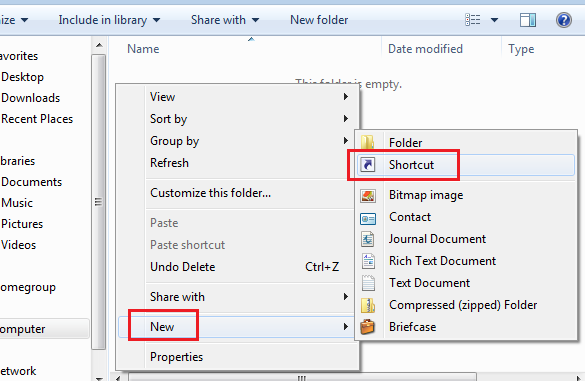The width and height of the screenshot is (585, 381).
Task: Click the Folder icon in New submenu
Action: (367, 143)
